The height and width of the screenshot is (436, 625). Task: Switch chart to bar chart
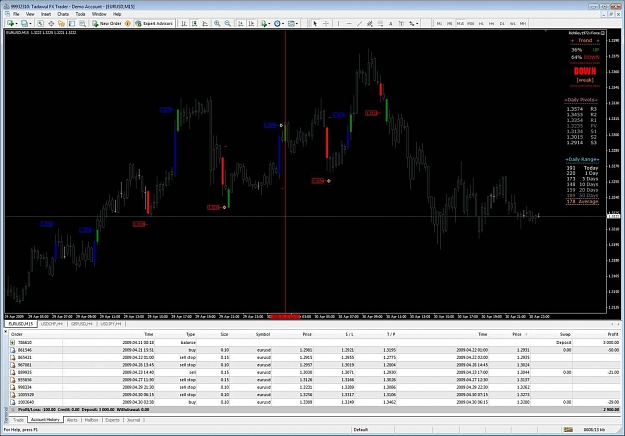[184, 24]
